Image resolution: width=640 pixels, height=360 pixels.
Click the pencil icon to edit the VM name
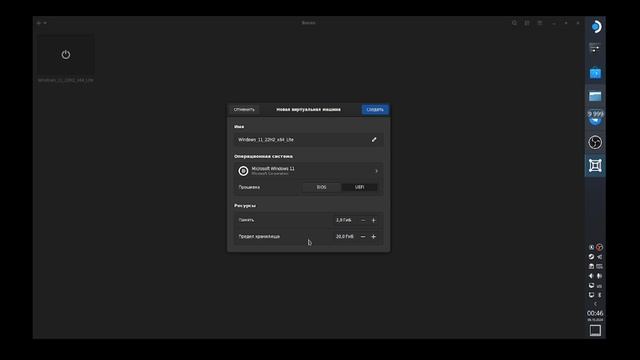point(374,140)
